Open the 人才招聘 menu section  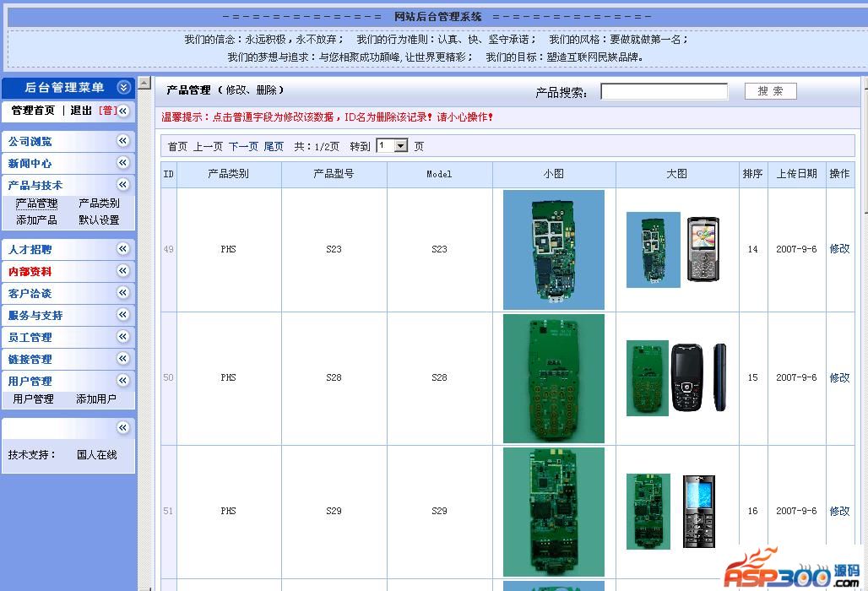click(30, 250)
